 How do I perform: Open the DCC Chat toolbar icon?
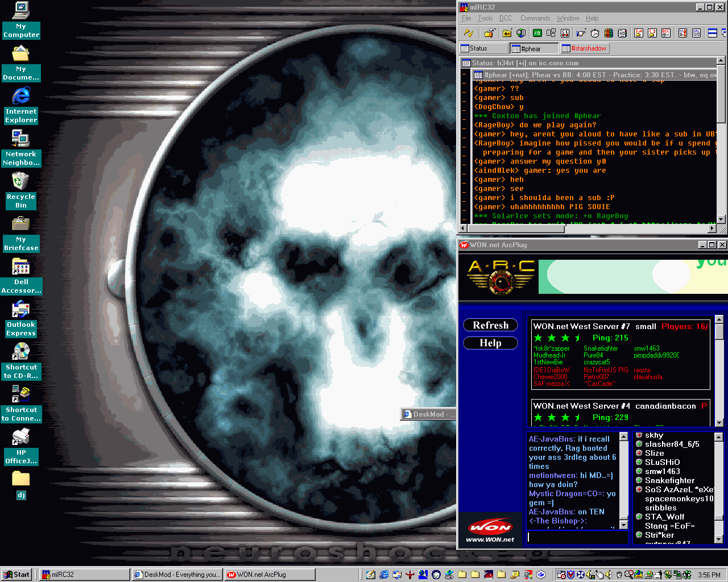coord(652,33)
